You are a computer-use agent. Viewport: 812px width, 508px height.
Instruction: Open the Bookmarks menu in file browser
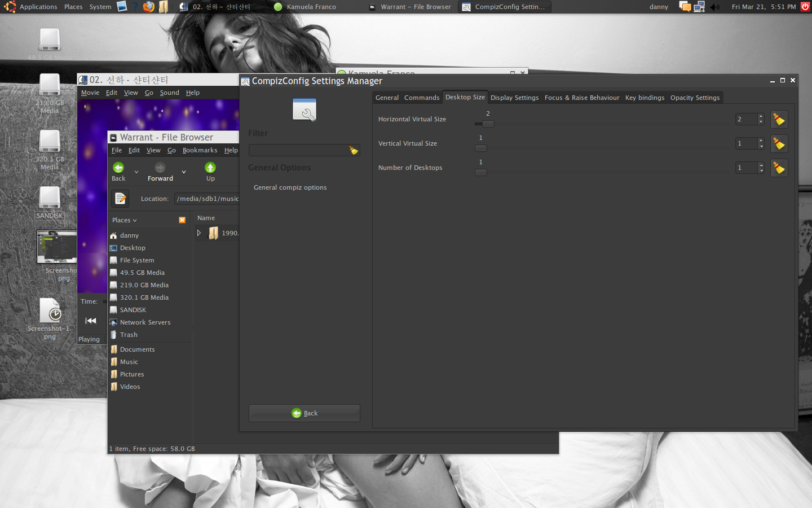200,150
